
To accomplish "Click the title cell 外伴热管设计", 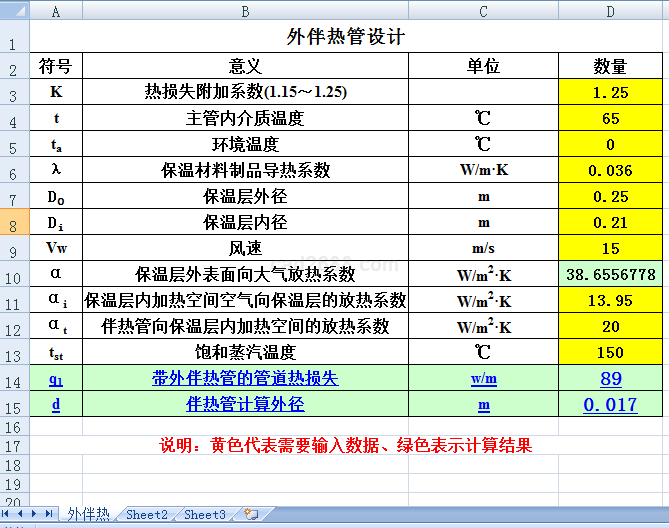I will (345, 37).
